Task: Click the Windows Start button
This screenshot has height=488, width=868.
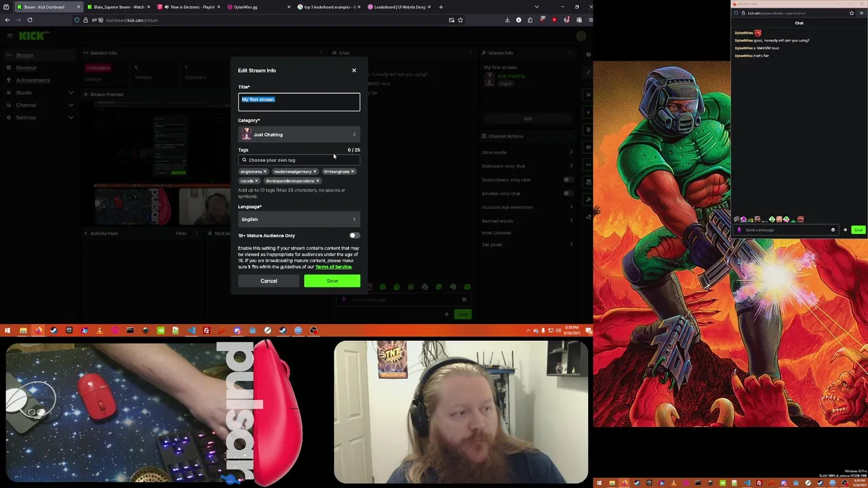Action: click(x=7, y=331)
